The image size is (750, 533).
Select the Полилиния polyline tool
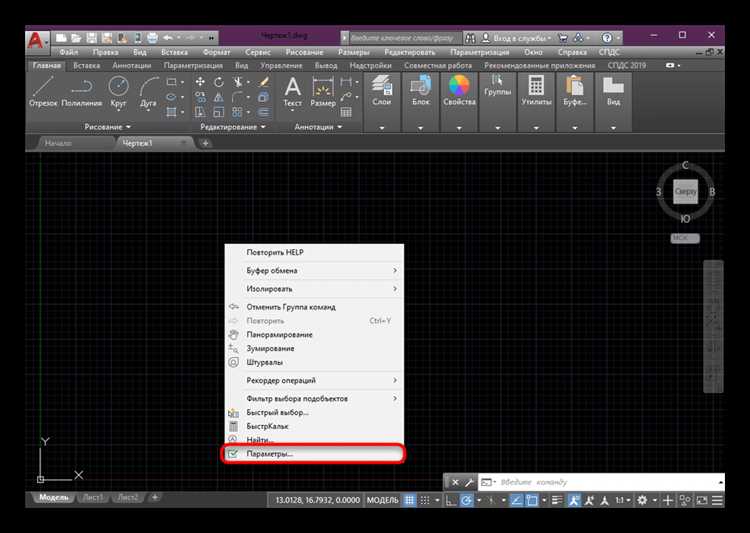click(x=82, y=91)
